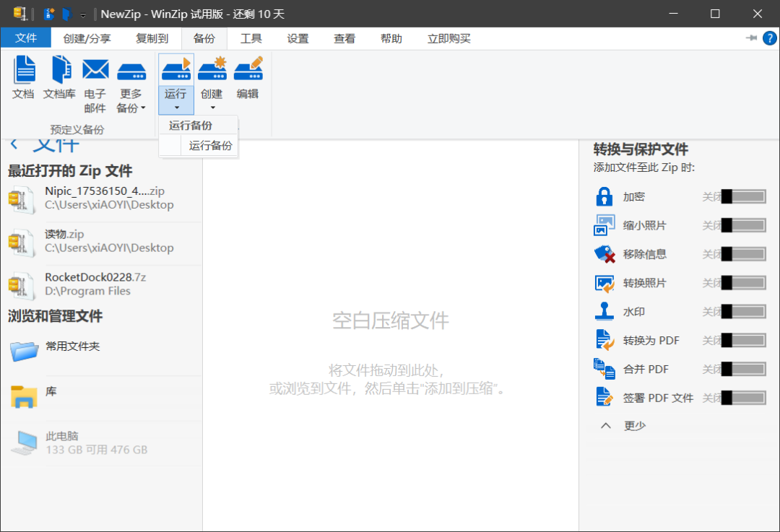Click the pin ribbon icon
Screen dimensions: 780x532
point(751,38)
